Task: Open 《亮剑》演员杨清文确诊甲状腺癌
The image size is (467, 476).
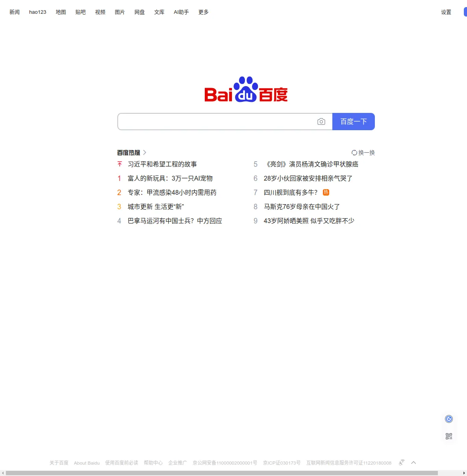Action: 311,164
